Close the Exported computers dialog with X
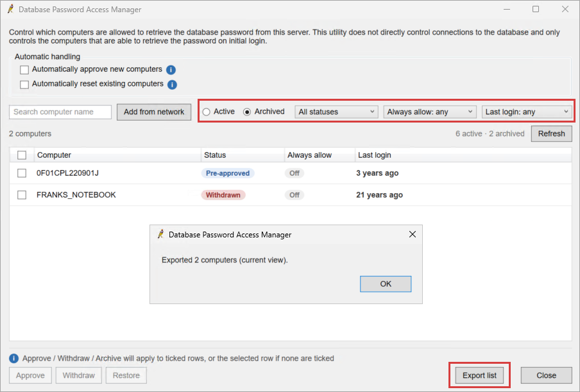The image size is (580, 392). tap(413, 234)
